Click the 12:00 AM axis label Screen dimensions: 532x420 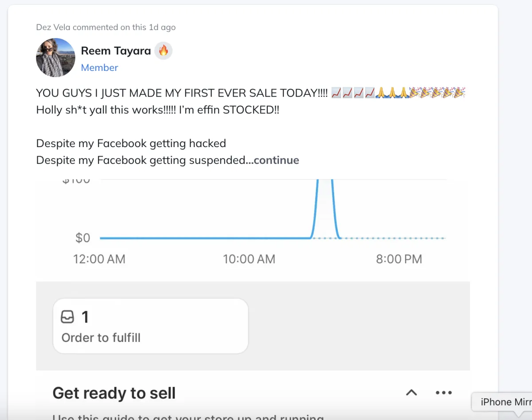(99, 259)
